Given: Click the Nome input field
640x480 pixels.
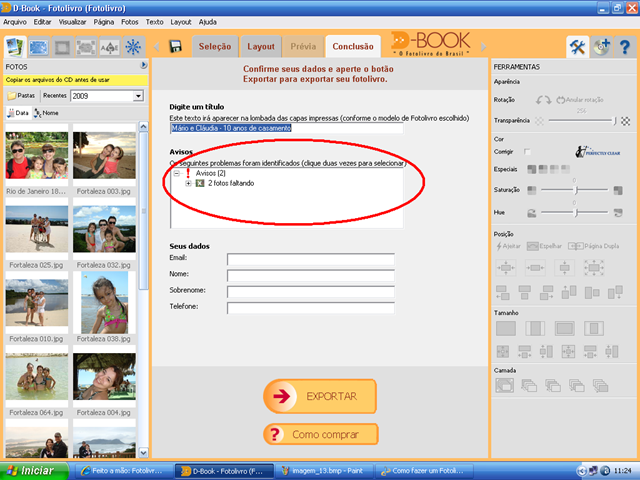Looking at the screenshot, I should 311,276.
